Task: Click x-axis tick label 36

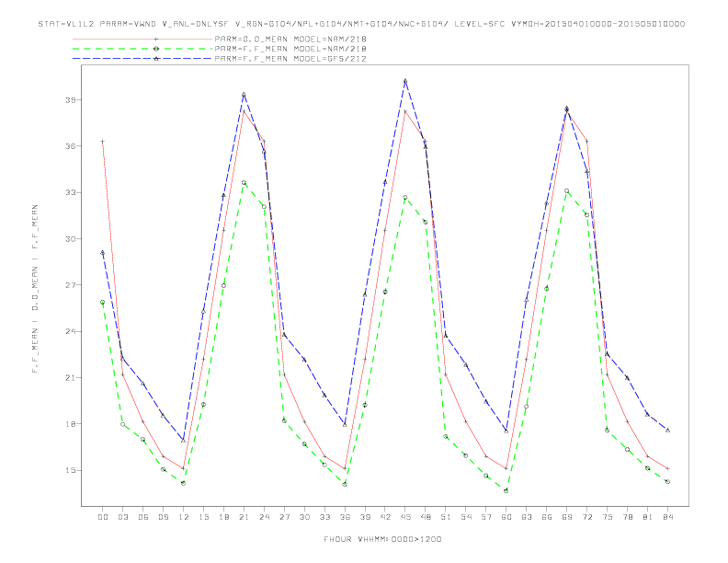Action: click(x=345, y=517)
